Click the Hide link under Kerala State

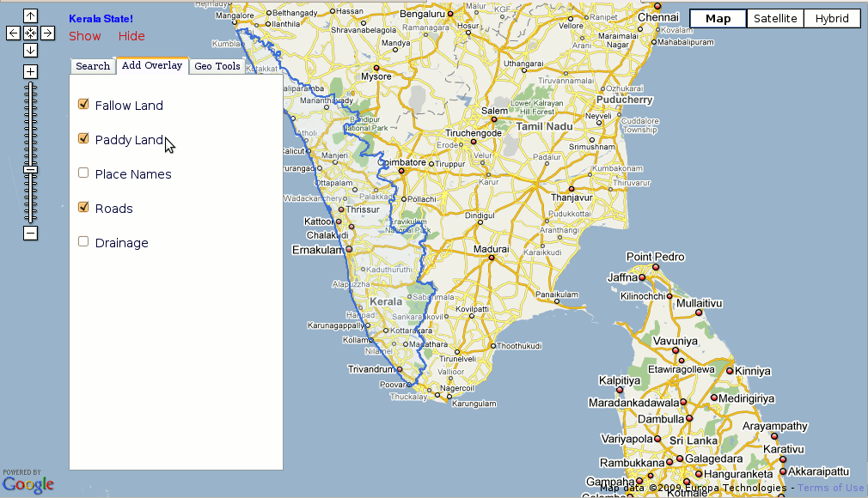pos(131,36)
